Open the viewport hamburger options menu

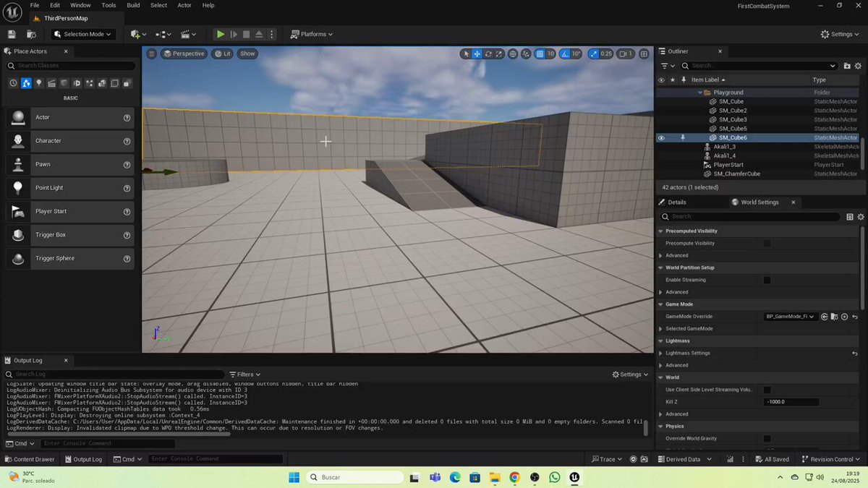151,53
